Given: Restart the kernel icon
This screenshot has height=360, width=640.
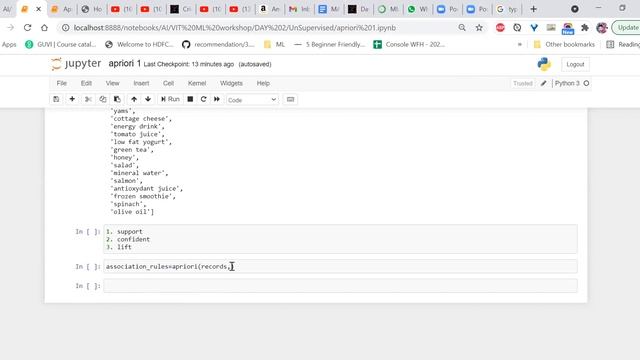Looking at the screenshot, I should [x=203, y=99].
